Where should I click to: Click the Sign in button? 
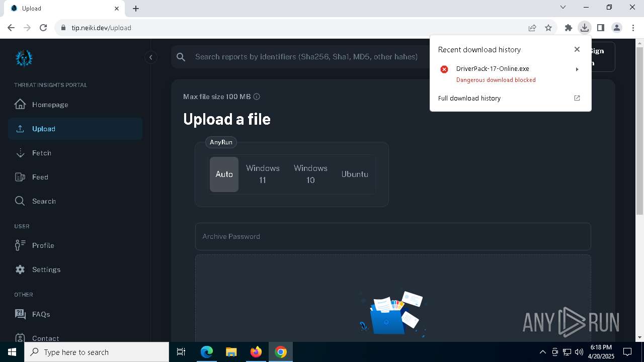[603, 57]
